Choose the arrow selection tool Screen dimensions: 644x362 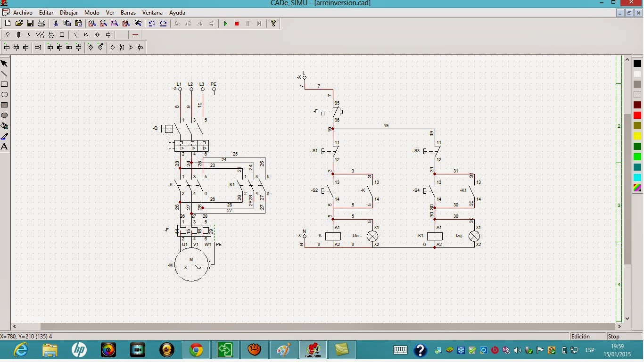pyautogui.click(x=4, y=64)
